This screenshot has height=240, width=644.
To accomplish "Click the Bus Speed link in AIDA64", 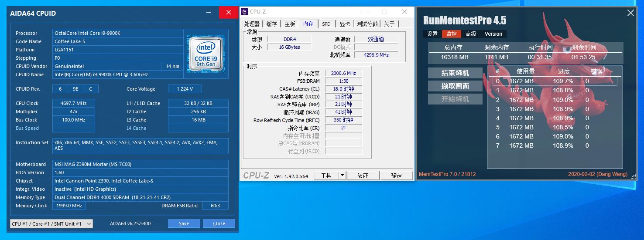I will [27, 128].
